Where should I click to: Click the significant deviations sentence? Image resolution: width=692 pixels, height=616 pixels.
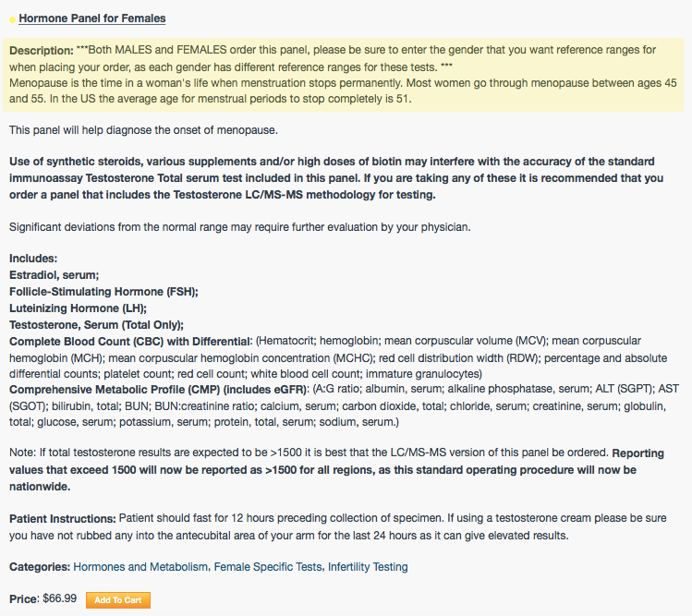[239, 227]
